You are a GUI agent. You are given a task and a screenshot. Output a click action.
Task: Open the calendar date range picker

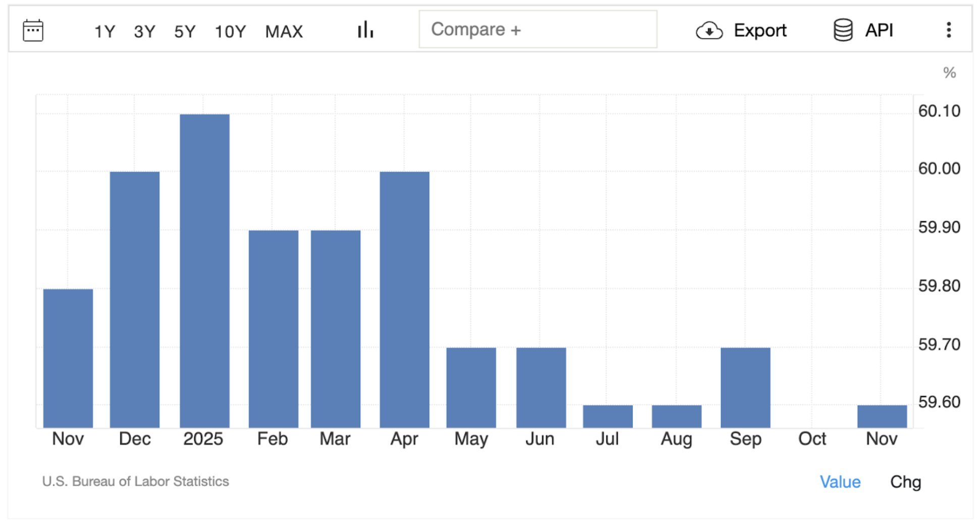33,31
